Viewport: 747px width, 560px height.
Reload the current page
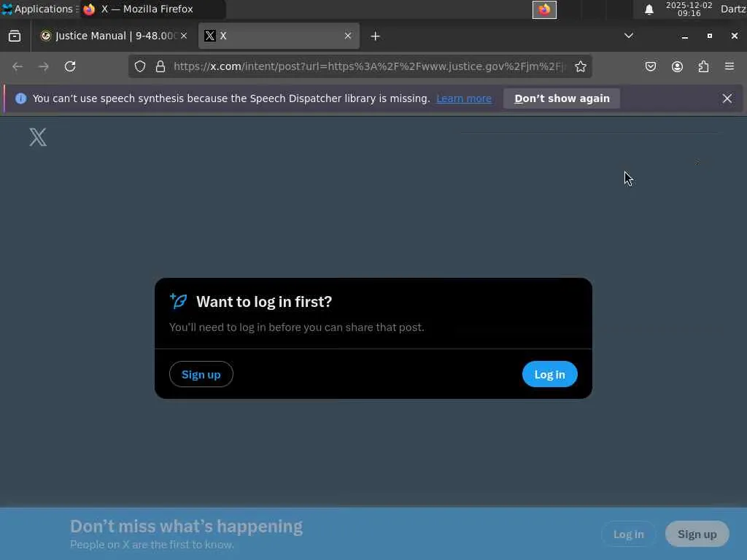pyautogui.click(x=70, y=66)
